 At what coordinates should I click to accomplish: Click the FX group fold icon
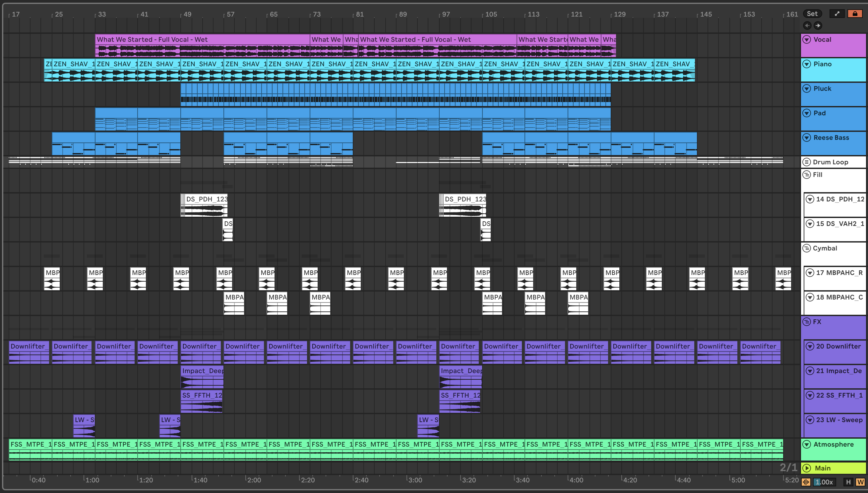[806, 322]
